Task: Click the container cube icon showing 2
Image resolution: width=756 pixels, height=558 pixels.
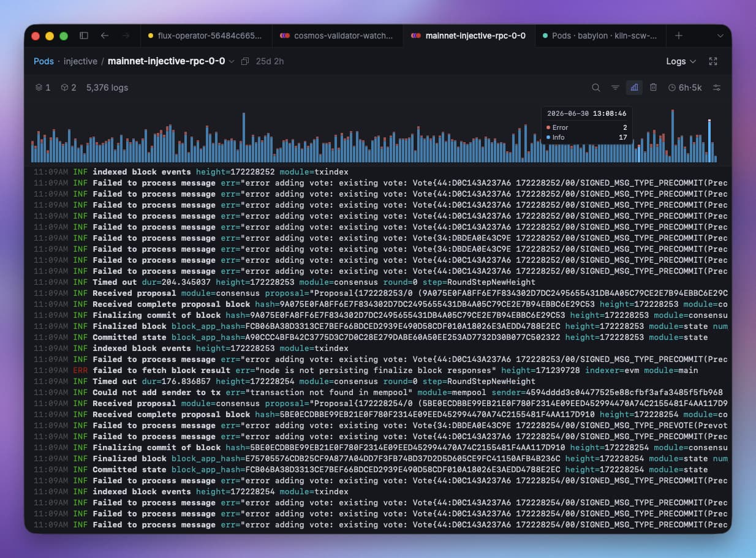Action: pyautogui.click(x=68, y=88)
